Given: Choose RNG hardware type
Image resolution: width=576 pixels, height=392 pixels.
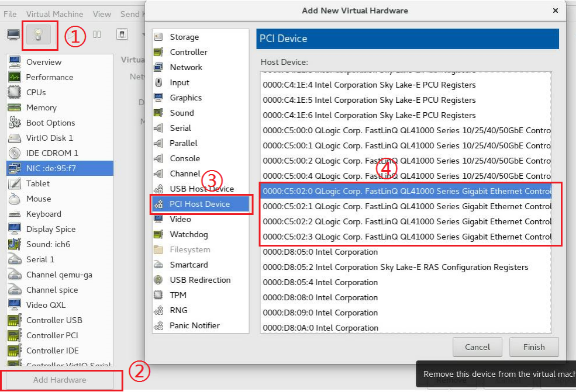Looking at the screenshot, I should tap(201, 310).
